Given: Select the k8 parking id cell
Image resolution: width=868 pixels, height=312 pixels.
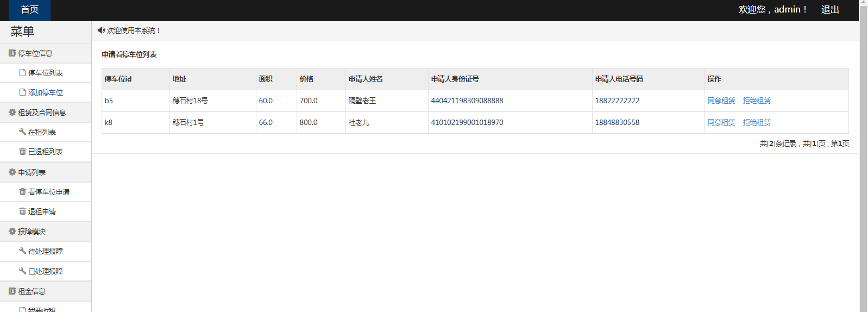Looking at the screenshot, I should click(136, 123).
